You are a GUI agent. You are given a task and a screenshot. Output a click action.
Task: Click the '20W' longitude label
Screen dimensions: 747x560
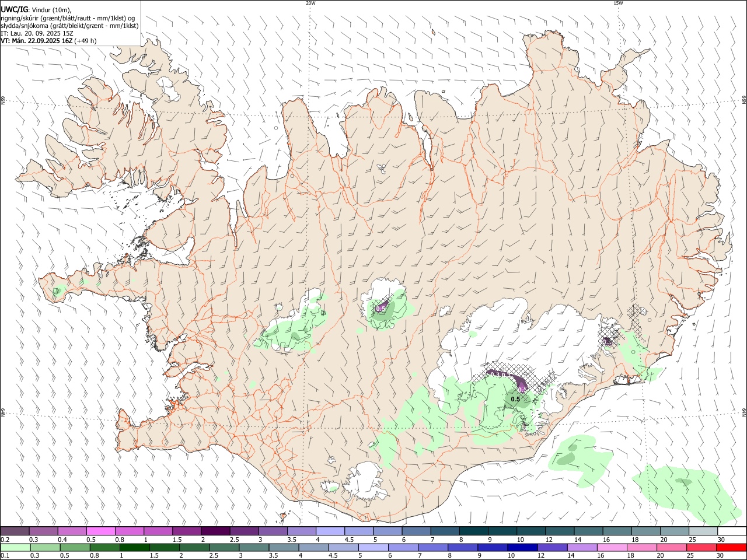[310, 3]
